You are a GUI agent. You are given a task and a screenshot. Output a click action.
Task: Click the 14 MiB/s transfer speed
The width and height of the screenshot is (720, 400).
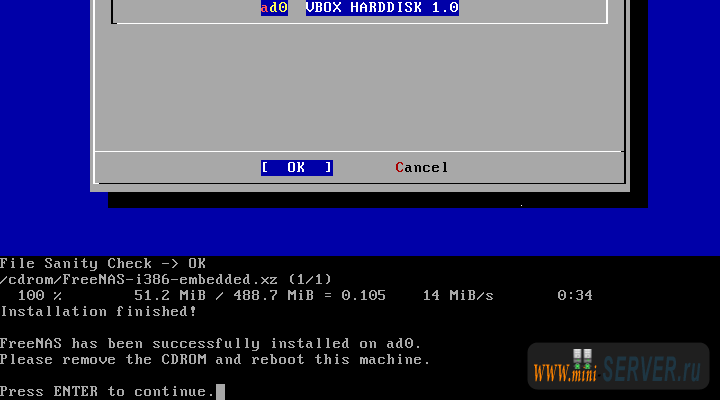458,296
